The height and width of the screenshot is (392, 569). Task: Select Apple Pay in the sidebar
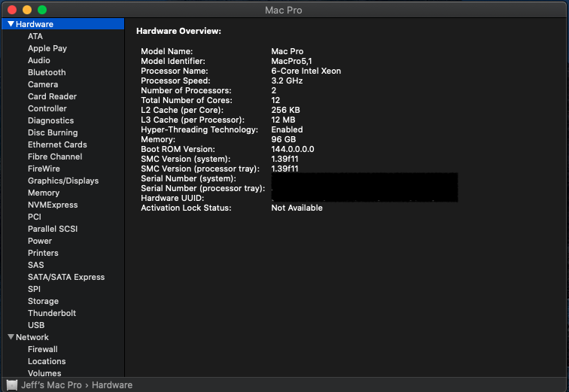(47, 48)
